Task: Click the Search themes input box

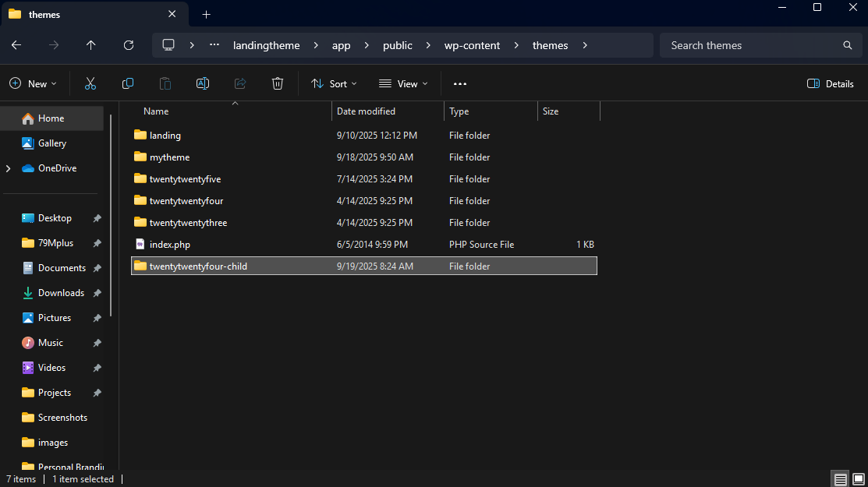Action: (x=749, y=45)
